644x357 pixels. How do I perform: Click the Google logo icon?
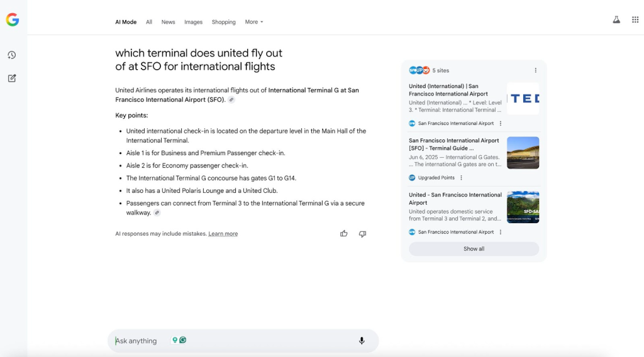click(x=13, y=20)
